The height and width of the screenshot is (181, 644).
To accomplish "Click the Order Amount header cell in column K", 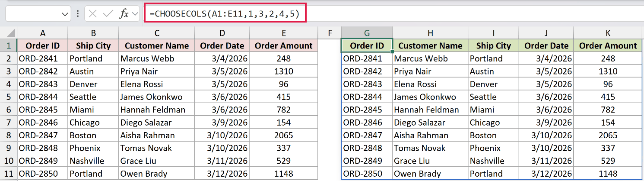I will [x=608, y=45].
